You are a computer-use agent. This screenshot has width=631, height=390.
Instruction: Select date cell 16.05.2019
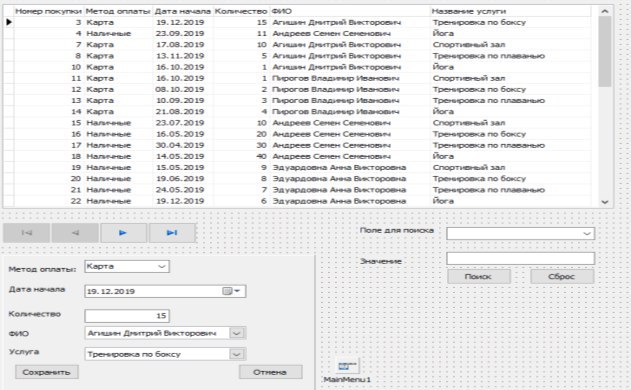(180, 134)
